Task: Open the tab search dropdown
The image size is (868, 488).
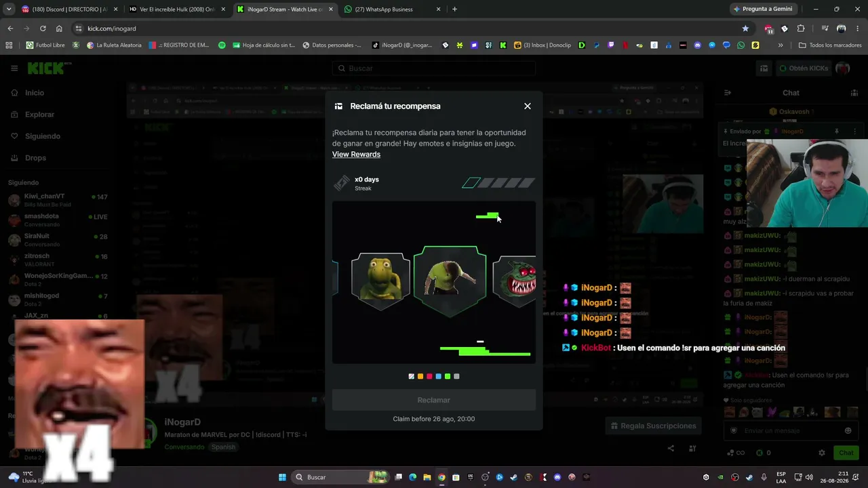Action: 10,9
